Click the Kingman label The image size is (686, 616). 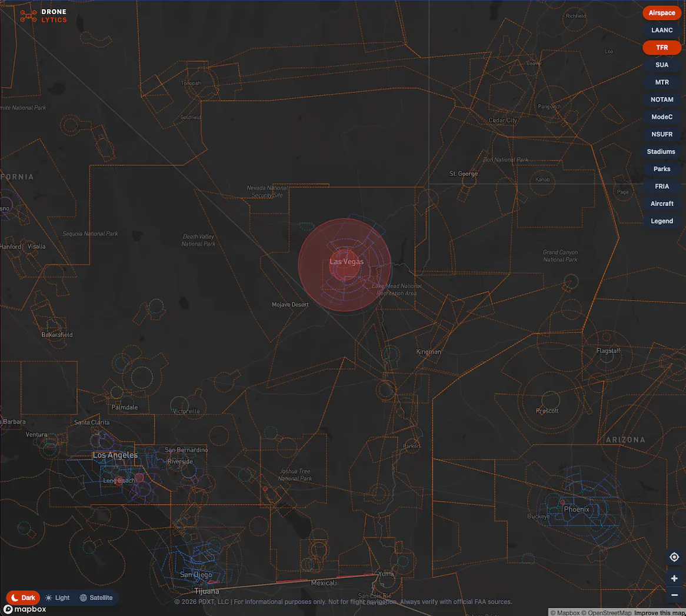[x=428, y=351]
